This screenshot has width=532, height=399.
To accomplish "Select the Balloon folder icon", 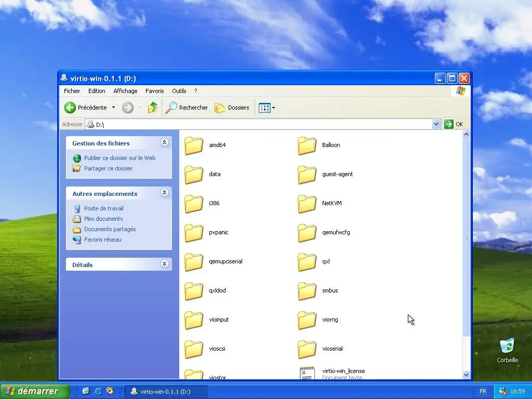I will [307, 145].
